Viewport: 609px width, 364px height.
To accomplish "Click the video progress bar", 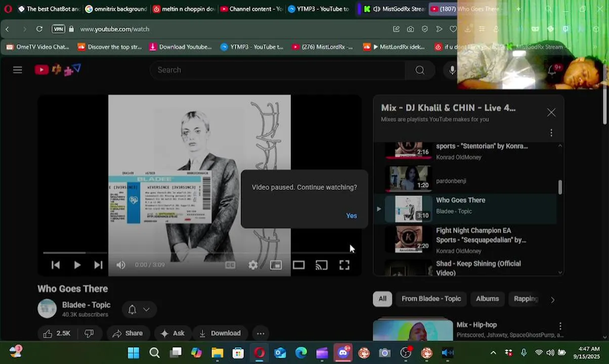I will point(199,252).
